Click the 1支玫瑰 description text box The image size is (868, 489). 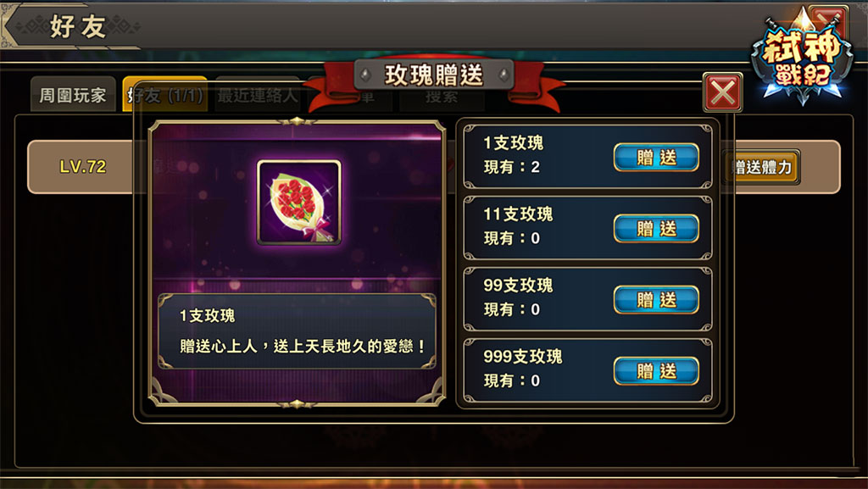click(298, 331)
